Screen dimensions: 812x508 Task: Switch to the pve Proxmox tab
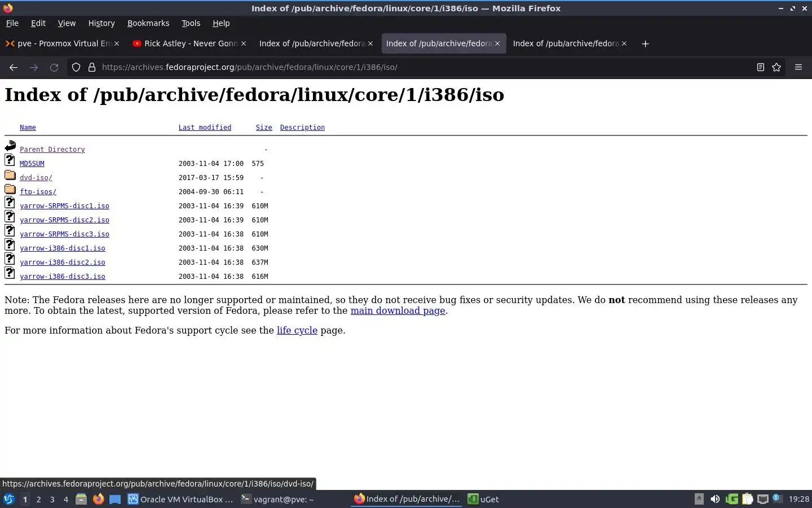pos(62,43)
